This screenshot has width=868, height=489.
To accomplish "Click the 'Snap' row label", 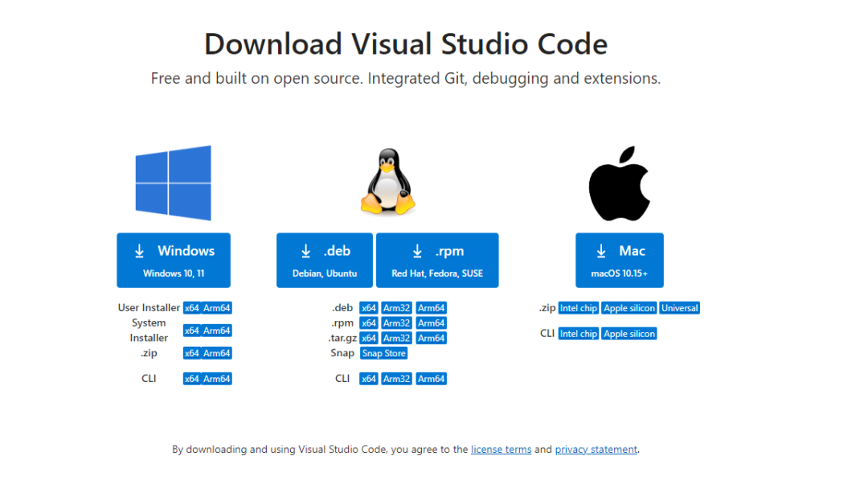I will [x=342, y=353].
